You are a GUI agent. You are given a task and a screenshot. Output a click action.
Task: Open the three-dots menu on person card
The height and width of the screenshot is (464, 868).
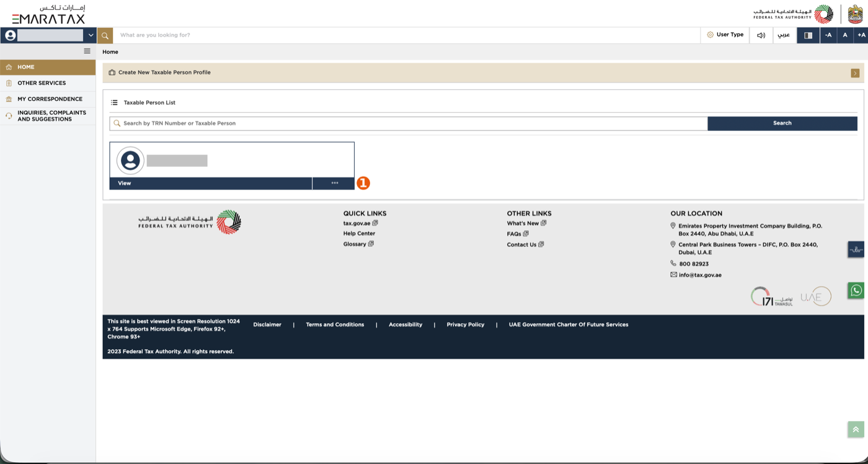tap(335, 183)
